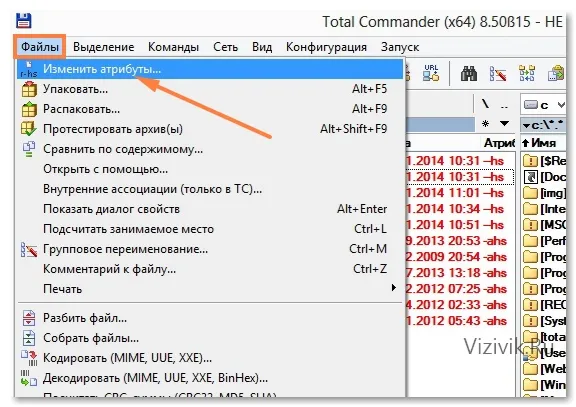Open the Запуск menu

tap(400, 47)
